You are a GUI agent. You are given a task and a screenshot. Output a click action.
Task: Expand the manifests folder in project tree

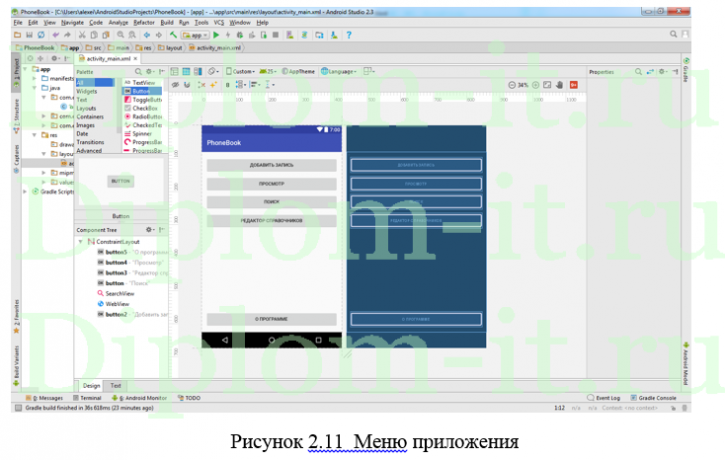pos(34,79)
